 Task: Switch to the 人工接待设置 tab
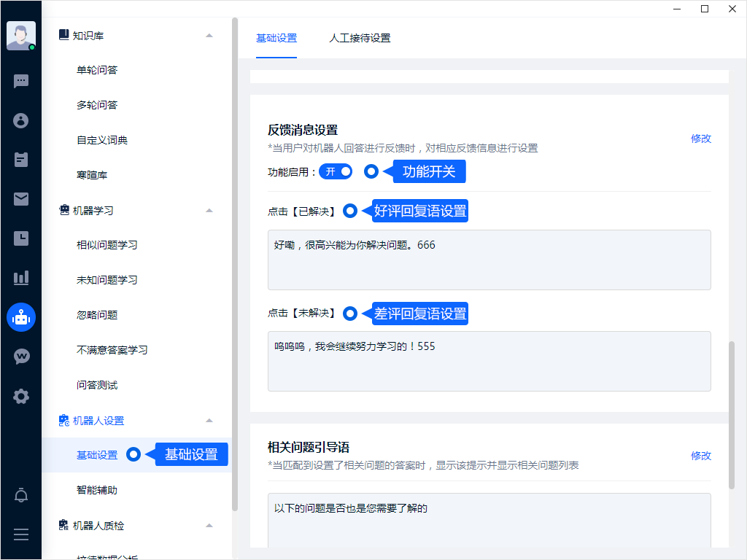tap(360, 38)
